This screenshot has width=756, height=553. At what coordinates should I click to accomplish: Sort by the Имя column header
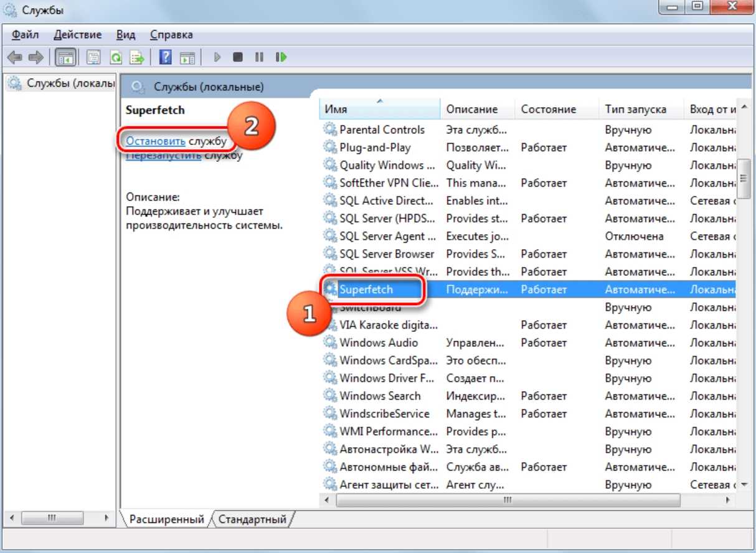380,109
